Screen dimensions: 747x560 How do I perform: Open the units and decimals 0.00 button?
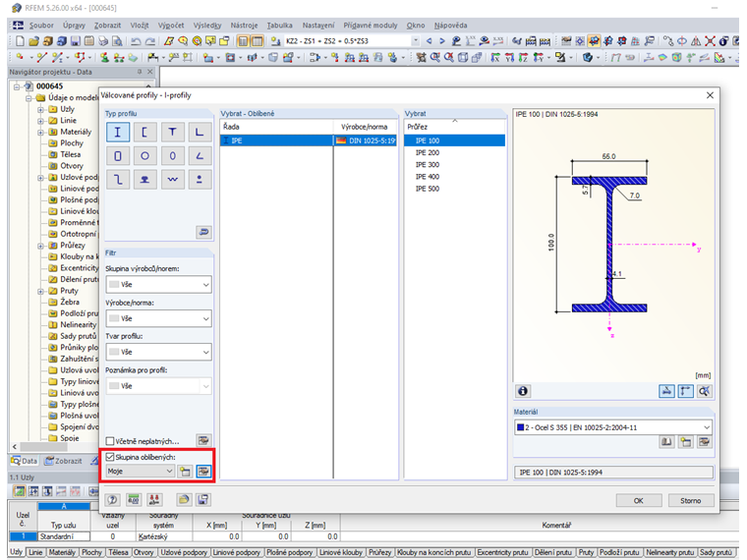click(x=134, y=499)
